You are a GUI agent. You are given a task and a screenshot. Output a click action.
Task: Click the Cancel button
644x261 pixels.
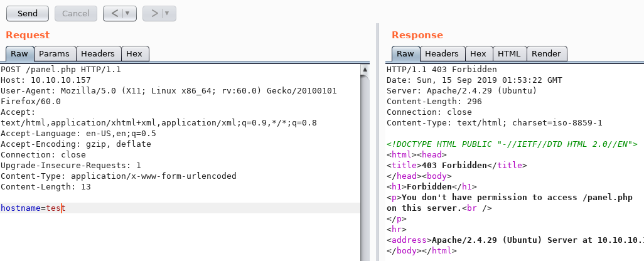point(75,13)
